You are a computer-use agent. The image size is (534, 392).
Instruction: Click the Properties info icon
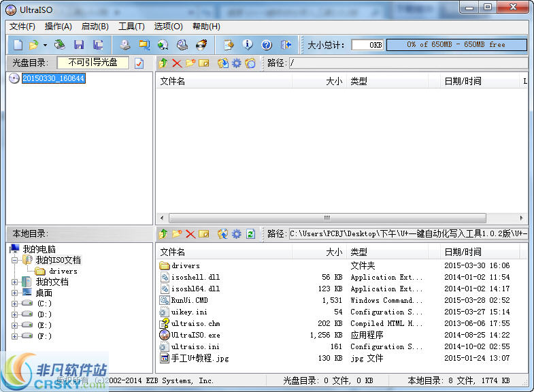[248, 45]
